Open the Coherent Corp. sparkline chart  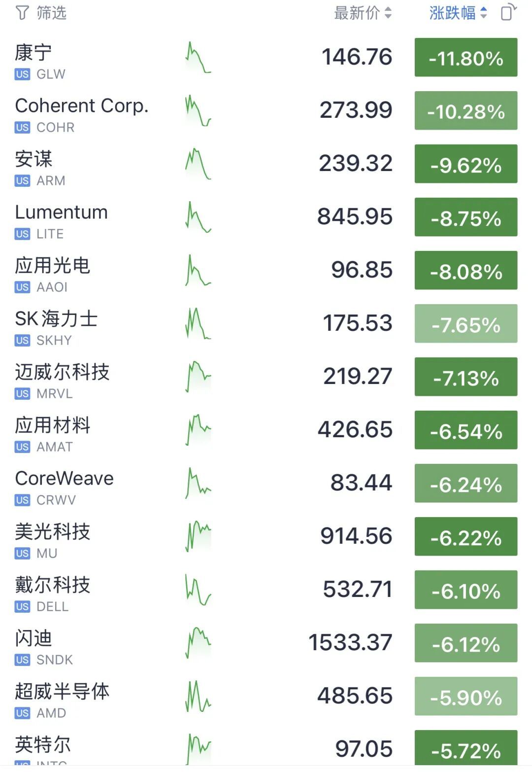[199, 111]
